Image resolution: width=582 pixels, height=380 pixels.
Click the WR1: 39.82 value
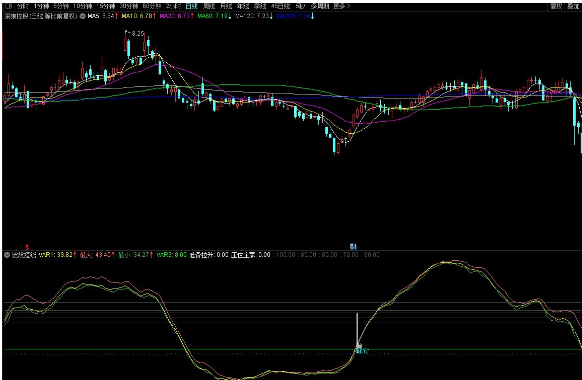(56, 255)
